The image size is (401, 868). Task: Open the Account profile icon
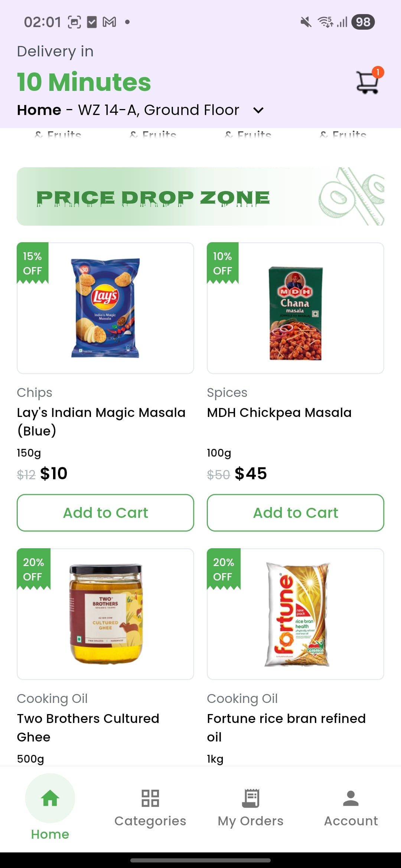point(351,798)
